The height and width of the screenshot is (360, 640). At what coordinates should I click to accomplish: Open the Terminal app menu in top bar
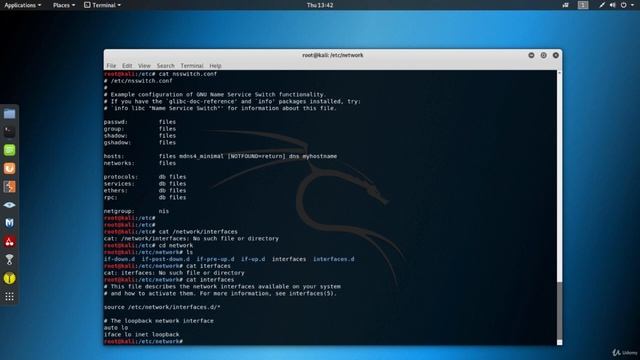pos(102,5)
